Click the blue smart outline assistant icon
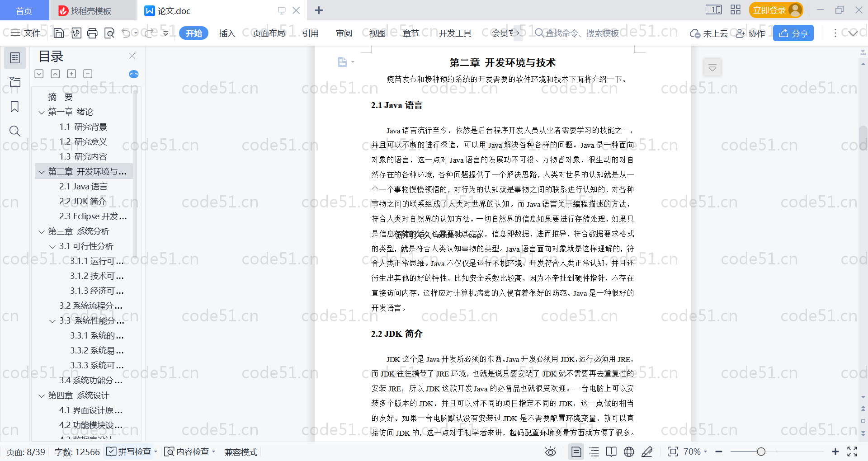Image resolution: width=868 pixels, height=461 pixels. pos(134,74)
